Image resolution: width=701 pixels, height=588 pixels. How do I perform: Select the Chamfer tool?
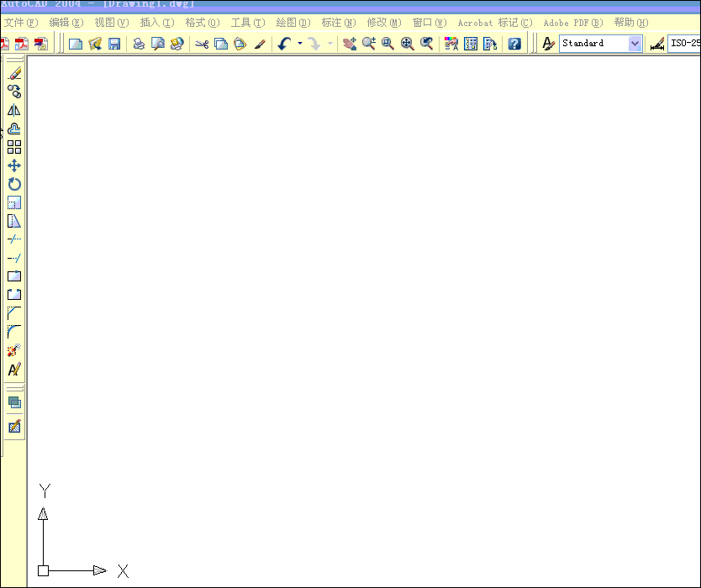[x=14, y=313]
